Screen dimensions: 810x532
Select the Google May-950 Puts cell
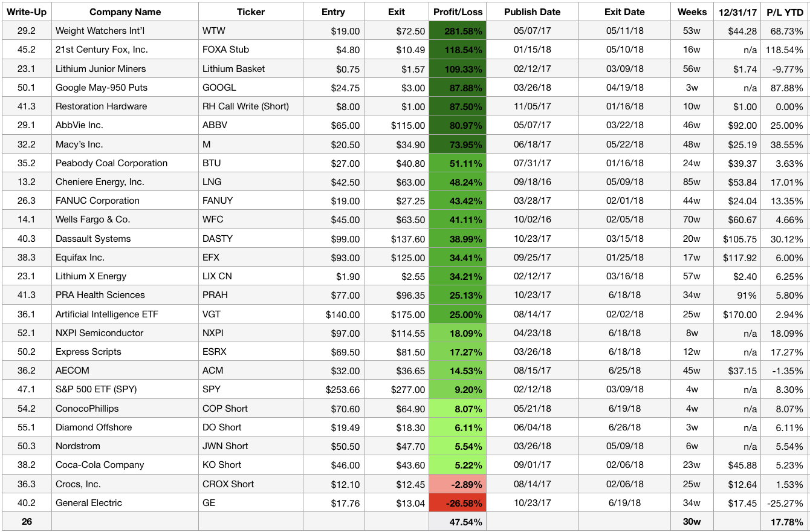click(x=125, y=88)
